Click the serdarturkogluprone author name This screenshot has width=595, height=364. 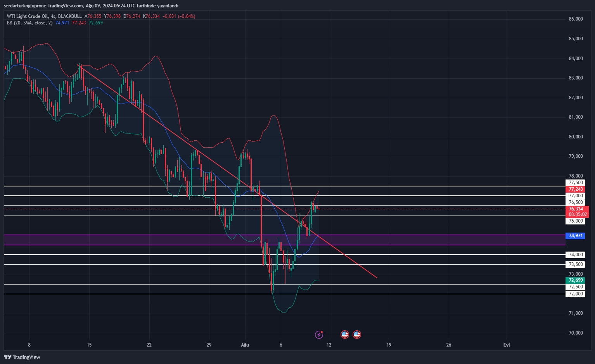pyautogui.click(x=24, y=6)
